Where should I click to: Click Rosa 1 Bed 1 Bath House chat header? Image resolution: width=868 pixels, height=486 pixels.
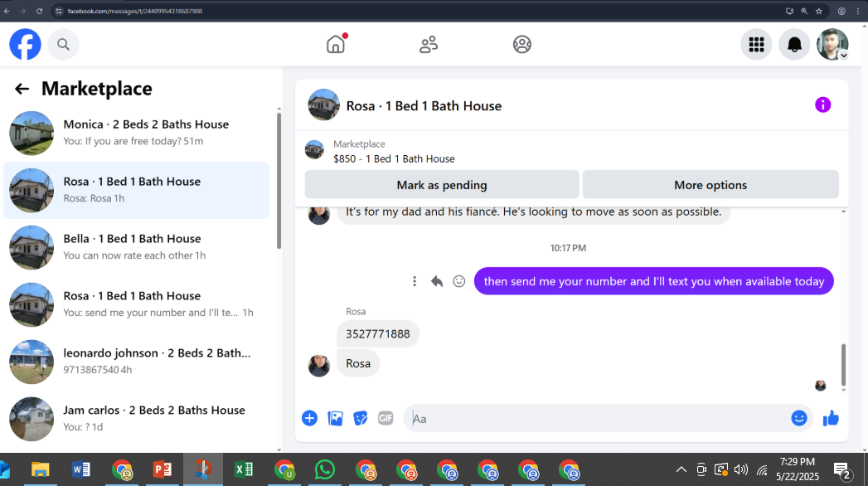point(424,105)
